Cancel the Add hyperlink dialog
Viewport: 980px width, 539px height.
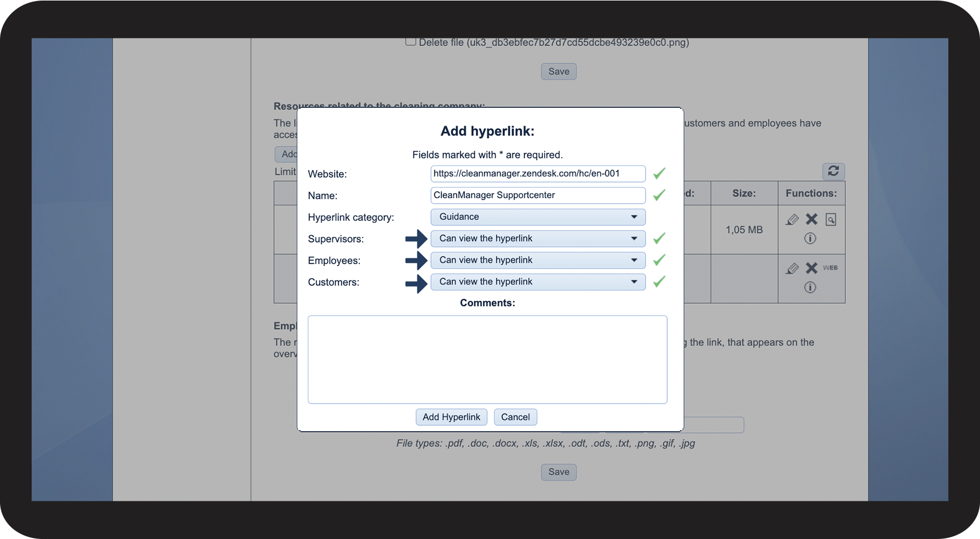[515, 417]
